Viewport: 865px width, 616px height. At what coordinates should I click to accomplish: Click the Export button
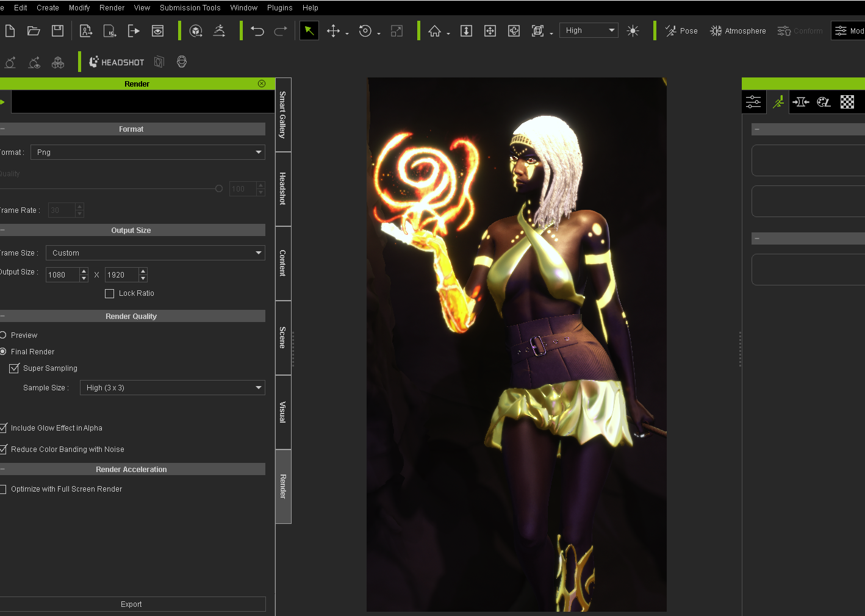(131, 604)
